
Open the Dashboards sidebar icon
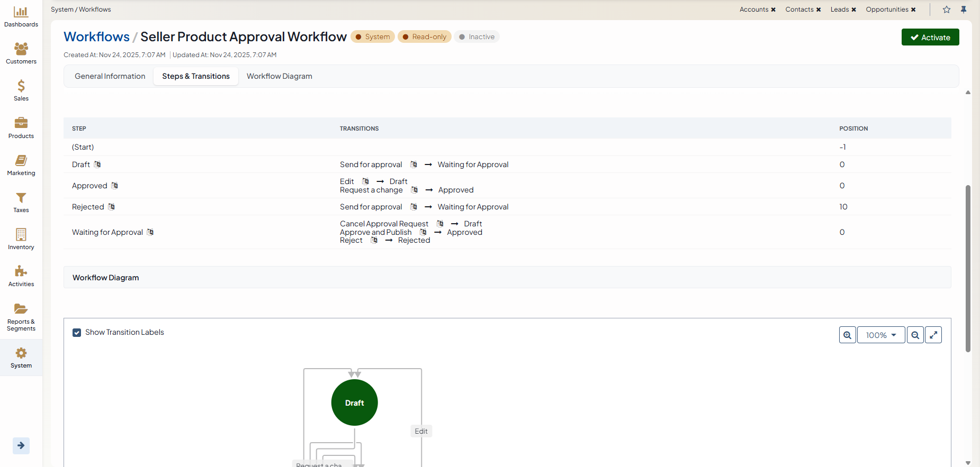click(x=21, y=17)
